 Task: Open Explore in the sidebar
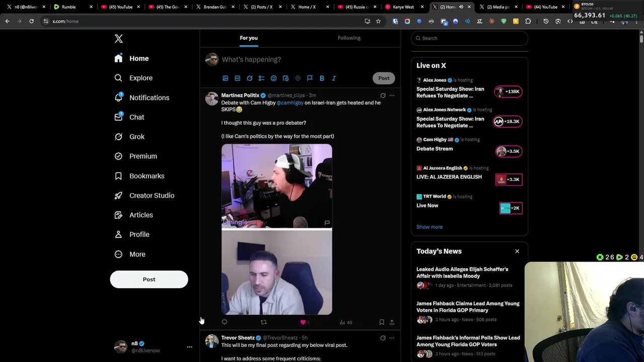point(133,78)
